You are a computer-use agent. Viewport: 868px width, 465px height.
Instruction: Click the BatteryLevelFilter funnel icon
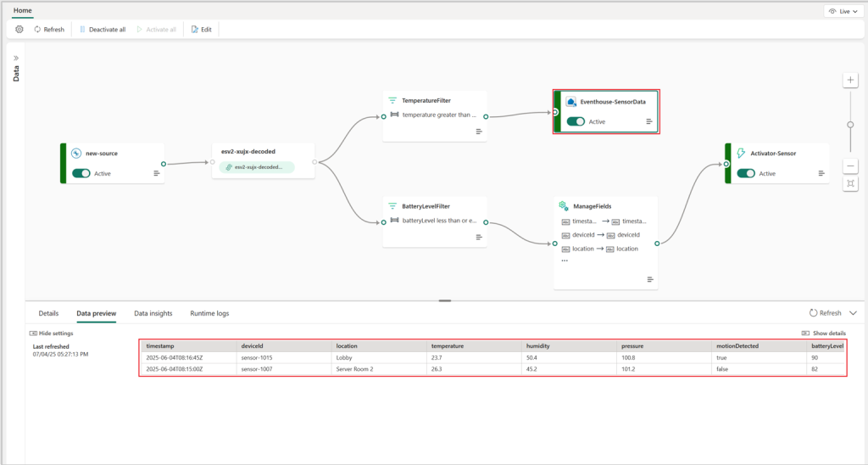click(x=392, y=205)
